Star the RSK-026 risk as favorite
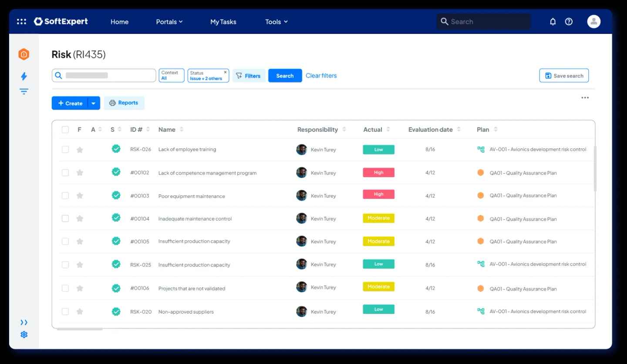The image size is (627, 364). (x=80, y=150)
